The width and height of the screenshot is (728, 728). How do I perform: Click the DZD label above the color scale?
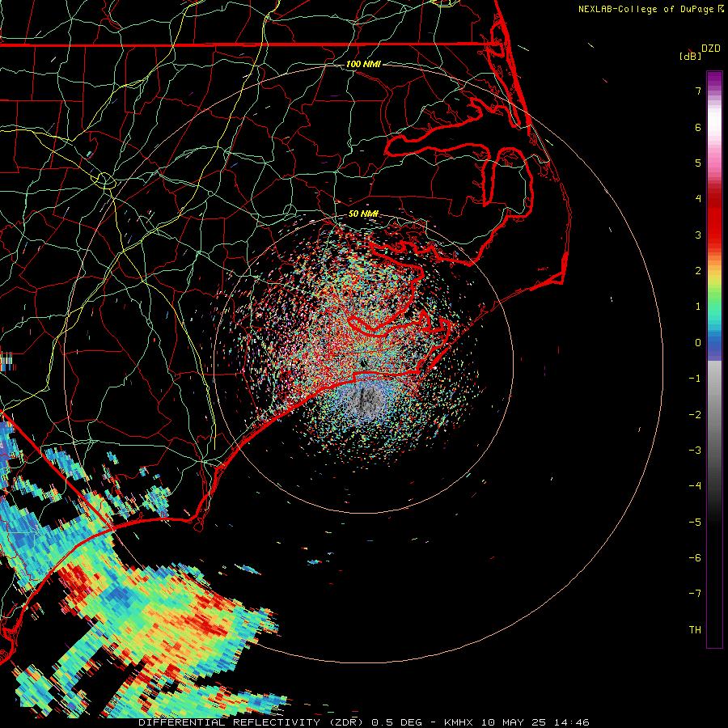711,49
